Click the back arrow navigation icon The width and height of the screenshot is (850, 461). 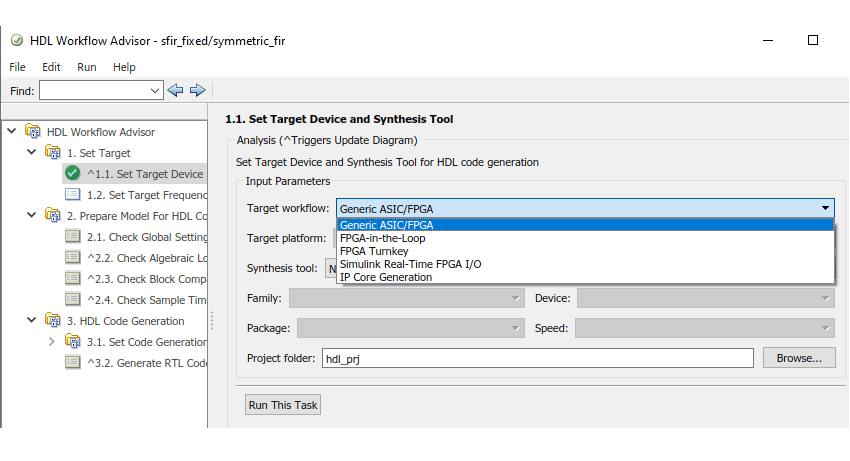tap(175, 90)
